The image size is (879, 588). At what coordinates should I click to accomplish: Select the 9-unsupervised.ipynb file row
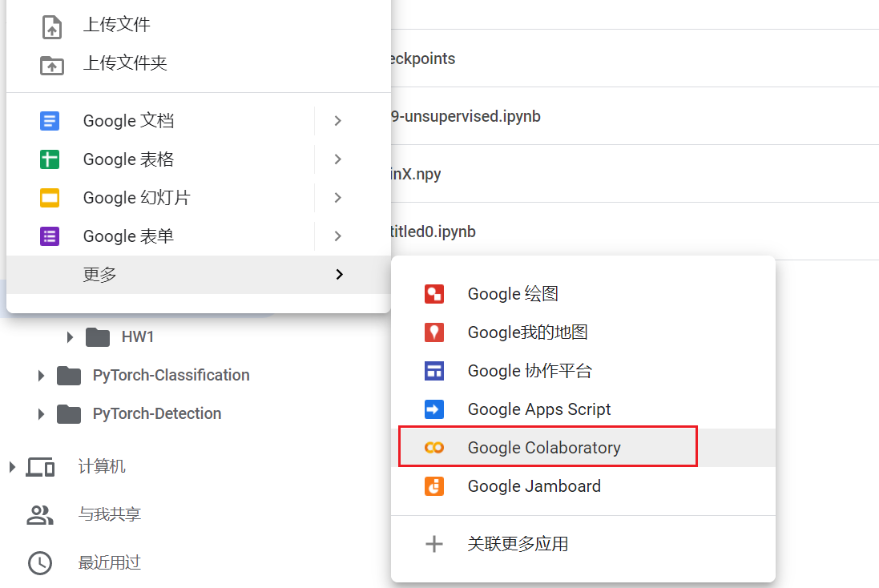[635, 116]
